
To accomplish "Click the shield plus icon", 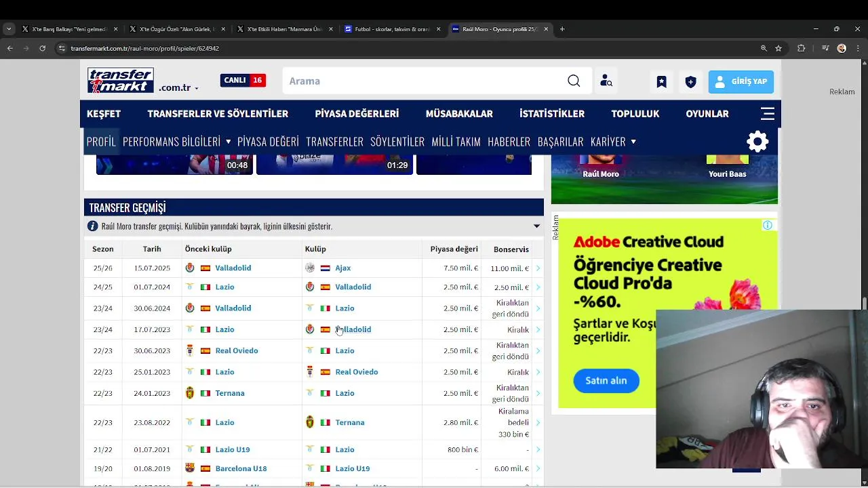I will [x=690, y=82].
